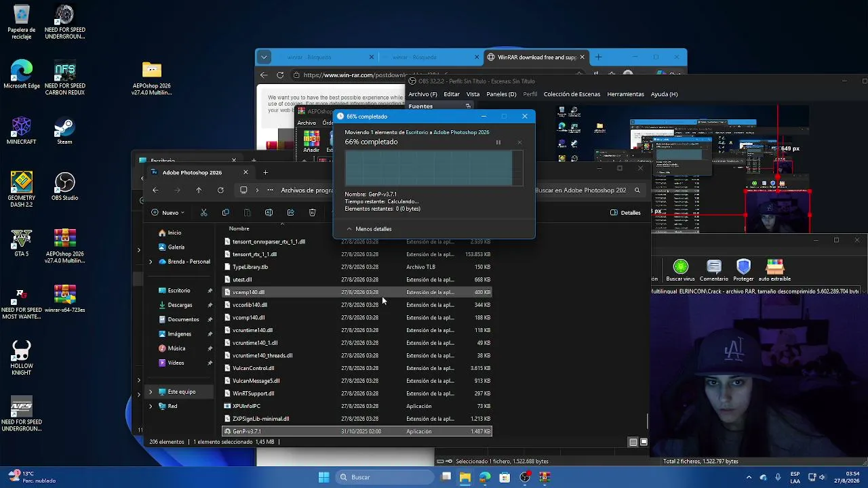This screenshot has width=868, height=488.
Task: Select the Minecraft desktop icon
Action: tap(22, 131)
